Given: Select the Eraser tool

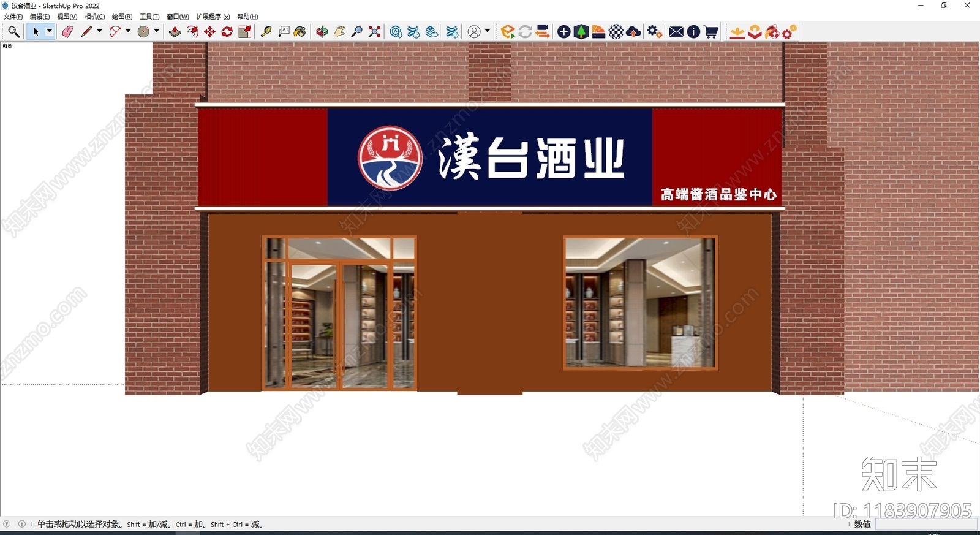Looking at the screenshot, I should pos(67,32).
